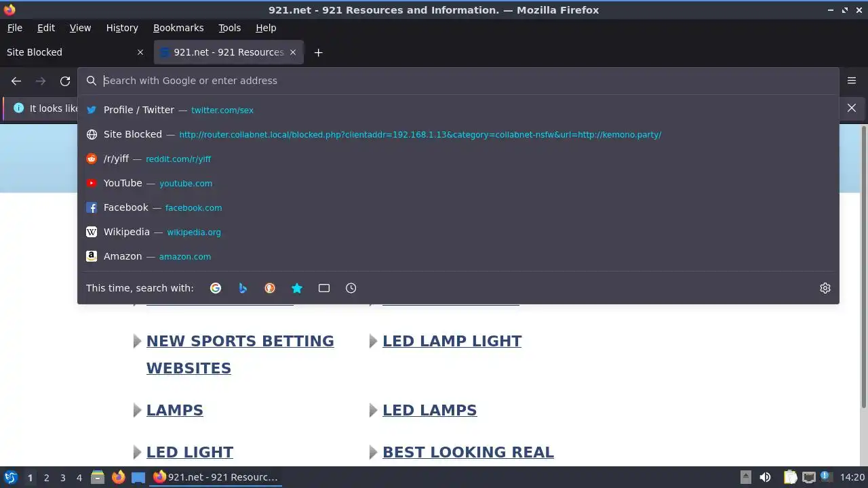Search open tabs using the tab icon
This screenshot has width=868, height=488.
click(x=324, y=288)
